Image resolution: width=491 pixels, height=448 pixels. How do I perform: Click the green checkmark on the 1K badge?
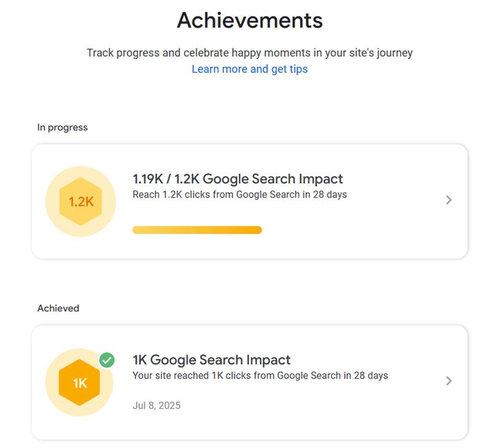pos(107,360)
